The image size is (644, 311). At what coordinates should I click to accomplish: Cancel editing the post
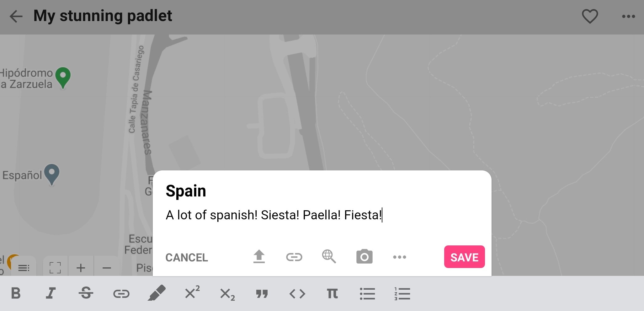pyautogui.click(x=187, y=258)
